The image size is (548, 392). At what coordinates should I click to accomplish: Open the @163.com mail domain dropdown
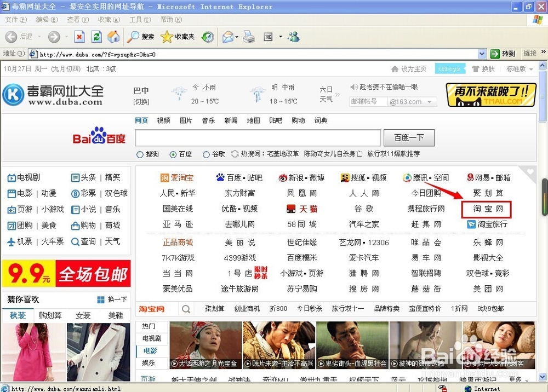click(430, 102)
